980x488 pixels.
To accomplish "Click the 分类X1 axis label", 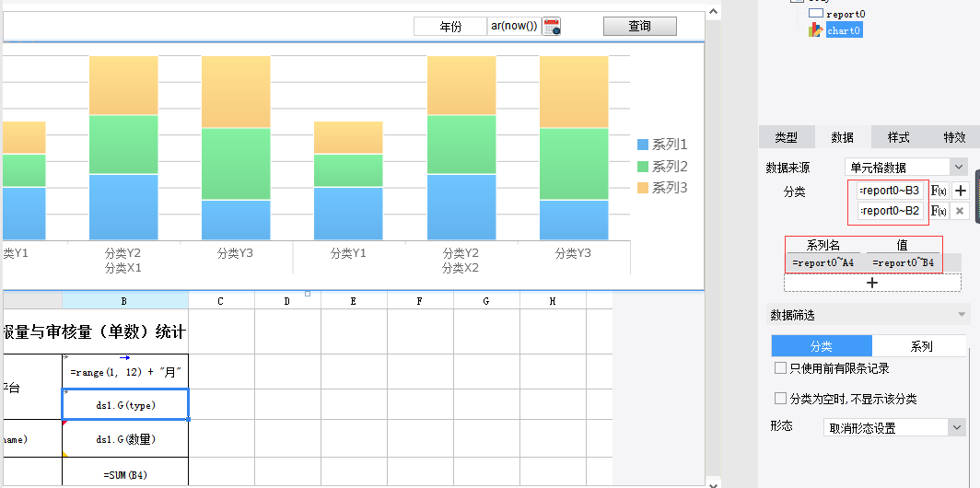I will click(x=123, y=268).
